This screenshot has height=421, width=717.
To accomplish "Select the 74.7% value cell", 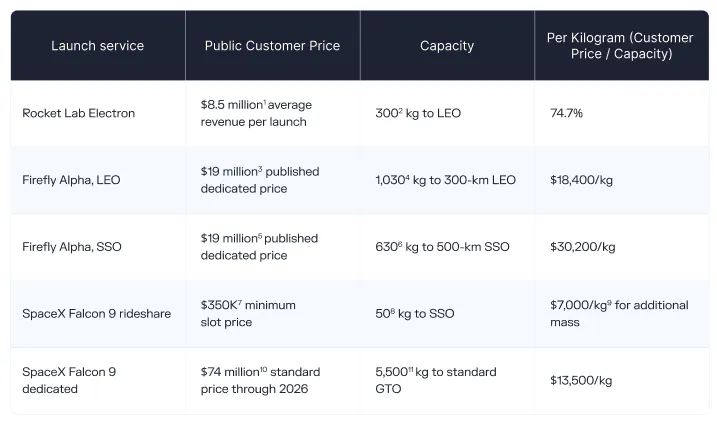I will tap(567, 113).
